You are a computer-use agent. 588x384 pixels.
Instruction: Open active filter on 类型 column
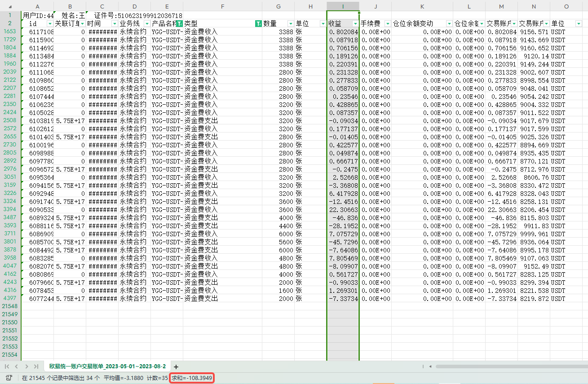pos(258,23)
